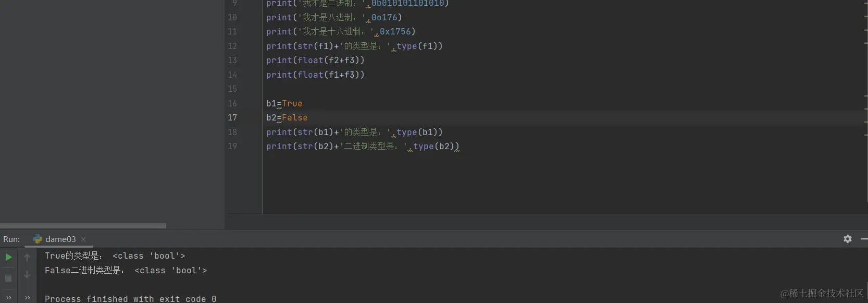Click the print(float(f2+f3)) line
This screenshot has height=303, width=868.
[315, 60]
